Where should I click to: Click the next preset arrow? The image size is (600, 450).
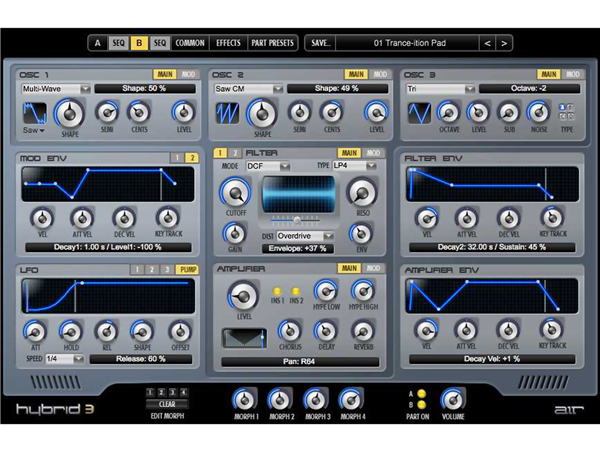pyautogui.click(x=504, y=43)
